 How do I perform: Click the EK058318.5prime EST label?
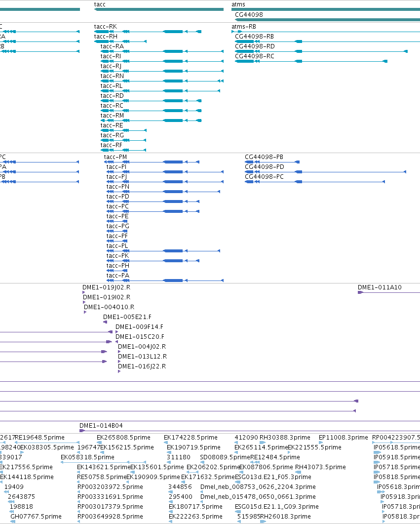pyautogui.click(x=87, y=457)
